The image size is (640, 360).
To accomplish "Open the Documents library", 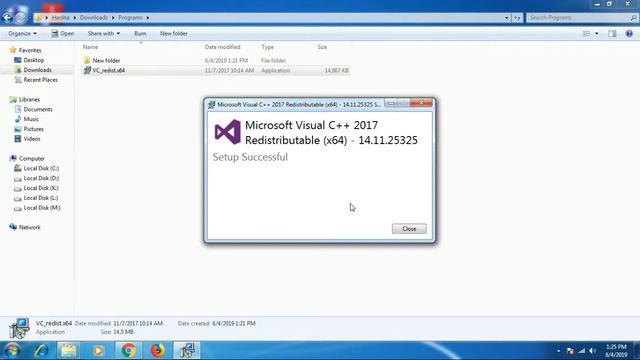I will [38, 109].
